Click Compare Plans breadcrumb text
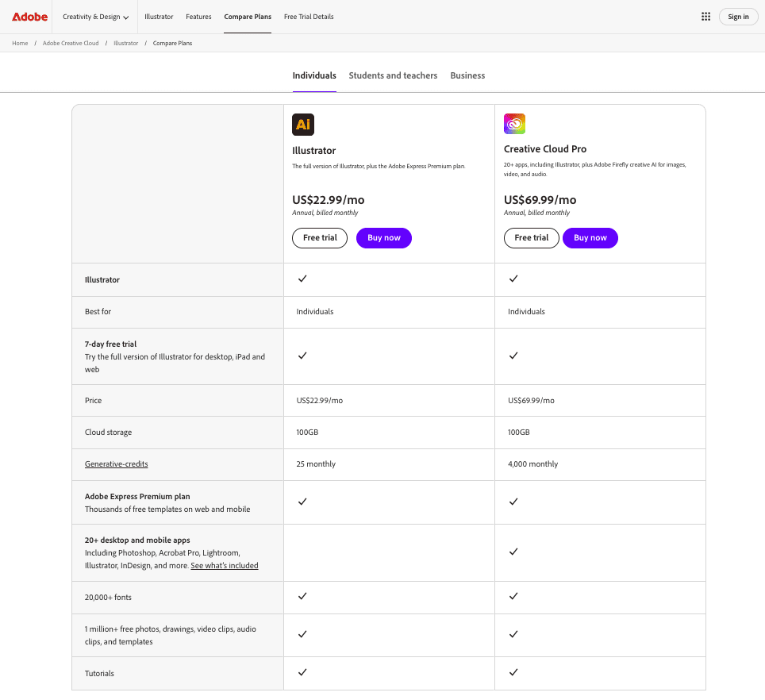The height and width of the screenshot is (700, 765). coord(172,43)
